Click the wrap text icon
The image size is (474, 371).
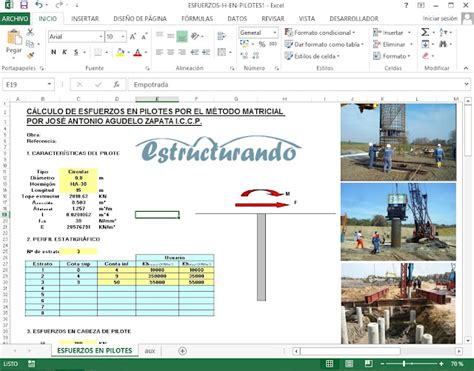221,36
